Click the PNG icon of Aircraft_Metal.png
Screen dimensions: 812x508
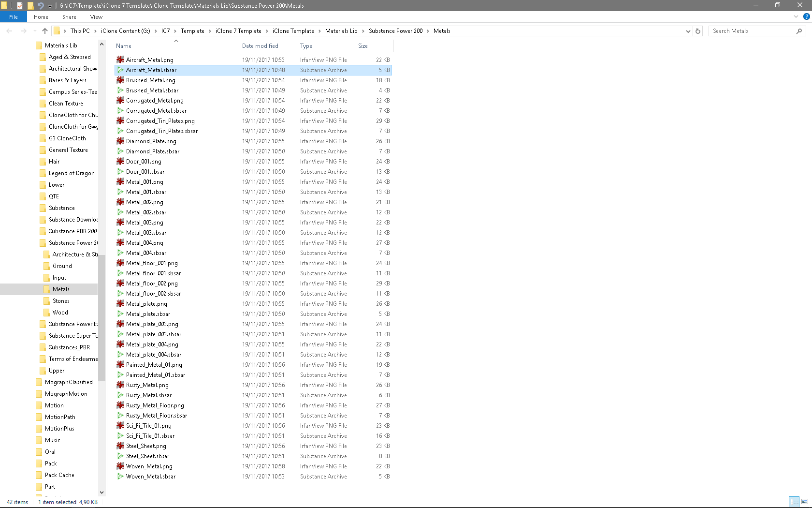pyautogui.click(x=120, y=60)
